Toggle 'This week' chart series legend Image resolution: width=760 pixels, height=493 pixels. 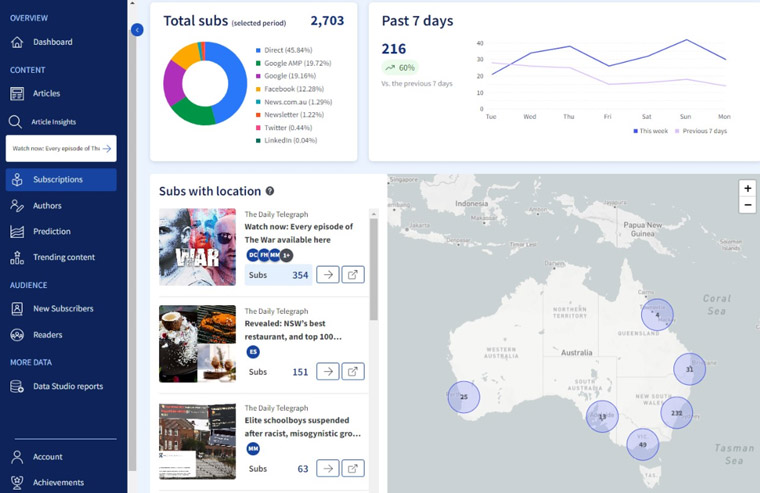pyautogui.click(x=650, y=131)
